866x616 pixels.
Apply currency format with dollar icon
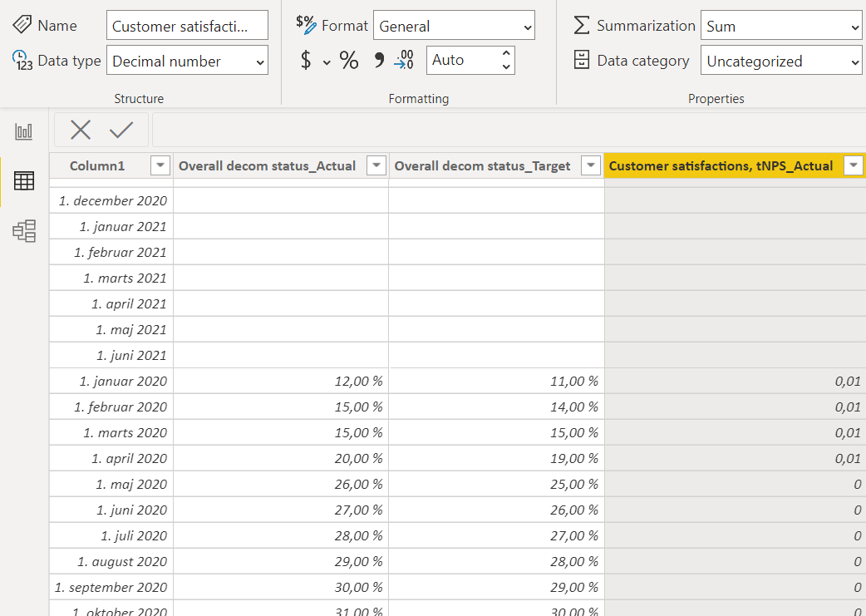306,60
